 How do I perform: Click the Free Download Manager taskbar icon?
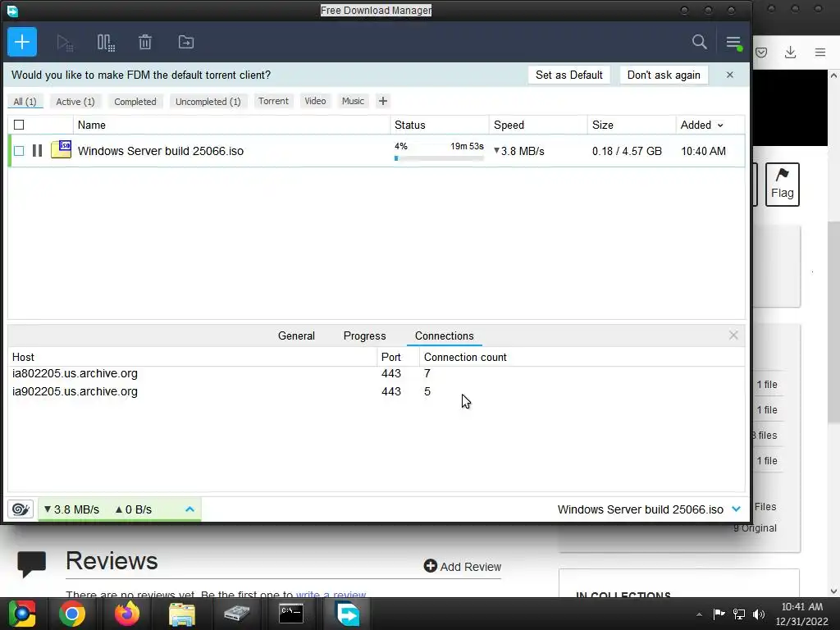click(348, 614)
